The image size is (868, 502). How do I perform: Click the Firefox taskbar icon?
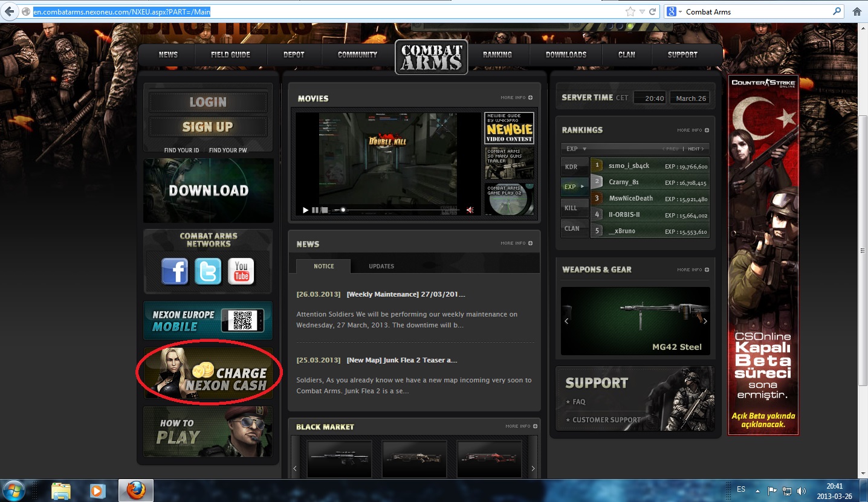coord(135,491)
